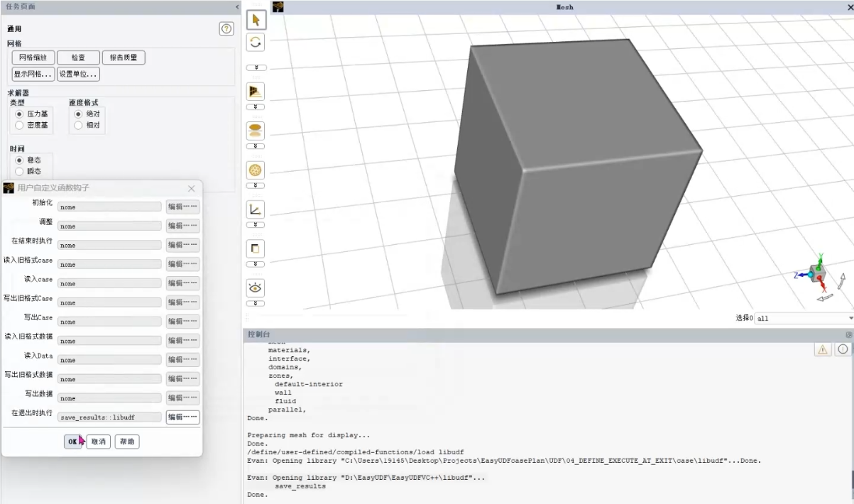The height and width of the screenshot is (504, 854).
Task: Click the 控制台 panel title
Action: (x=258, y=334)
